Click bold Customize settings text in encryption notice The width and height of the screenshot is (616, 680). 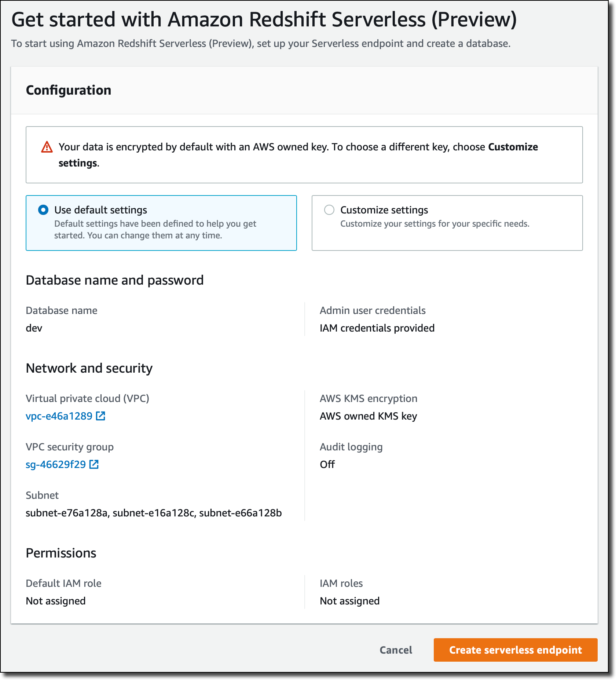coord(513,147)
